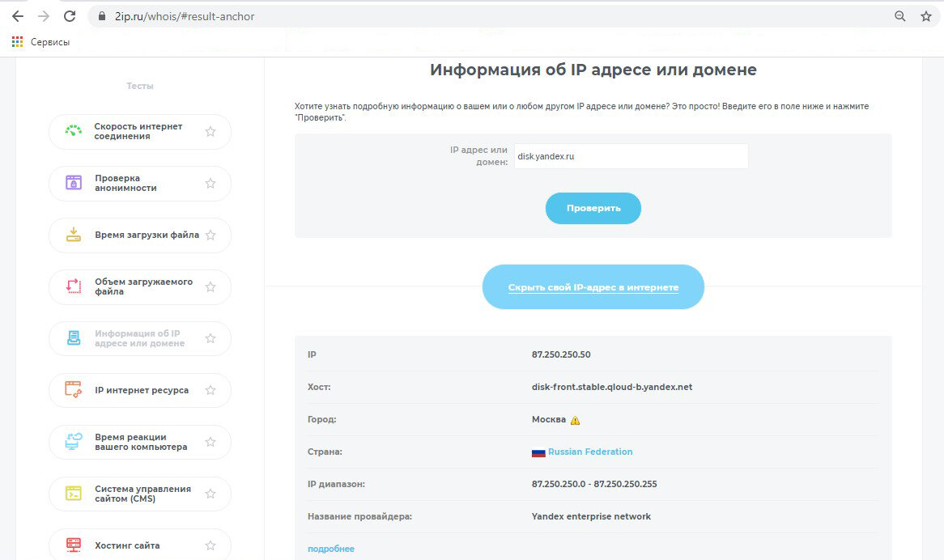Star the Система управления сайтом (CMS) test
The height and width of the screenshot is (560, 944).
tap(210, 494)
